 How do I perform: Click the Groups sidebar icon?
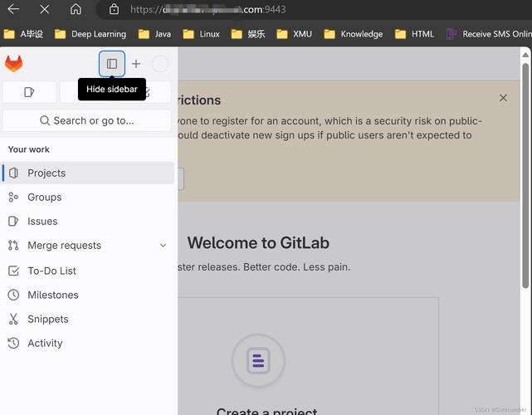pyautogui.click(x=13, y=198)
